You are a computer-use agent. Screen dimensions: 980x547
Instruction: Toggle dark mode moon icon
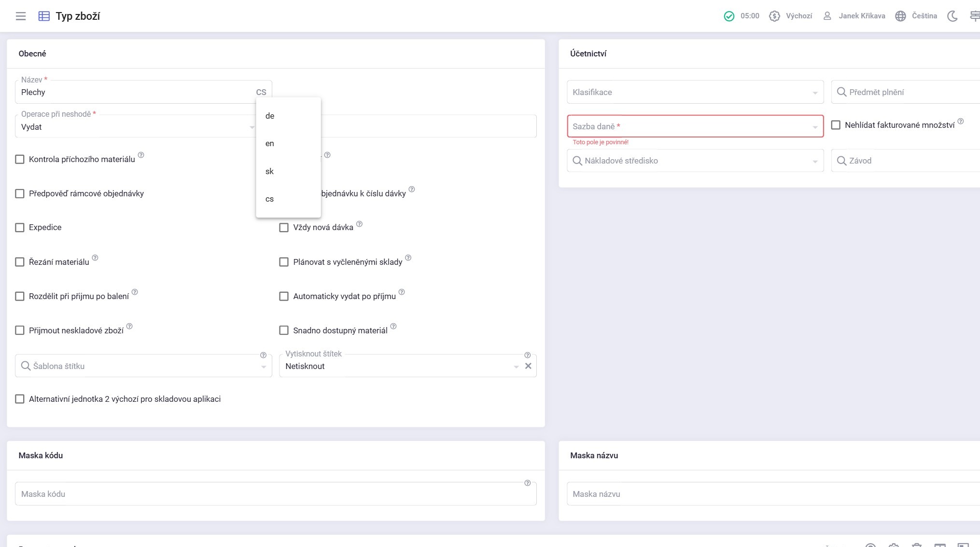coord(952,16)
